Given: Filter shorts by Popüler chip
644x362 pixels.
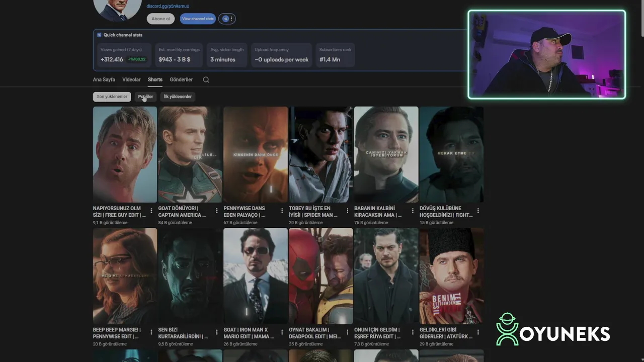Looking at the screenshot, I should point(145,97).
